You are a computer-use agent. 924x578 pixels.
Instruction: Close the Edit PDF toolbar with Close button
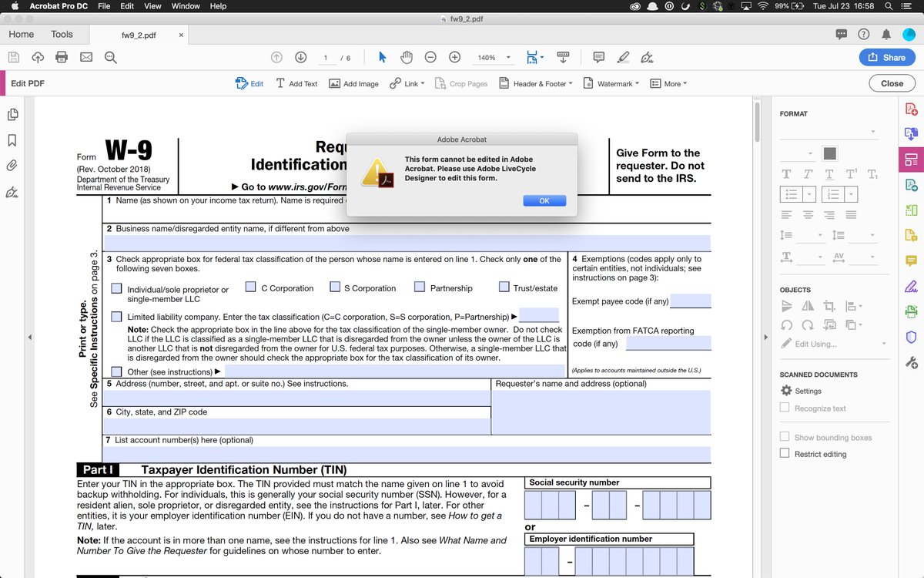(x=892, y=83)
